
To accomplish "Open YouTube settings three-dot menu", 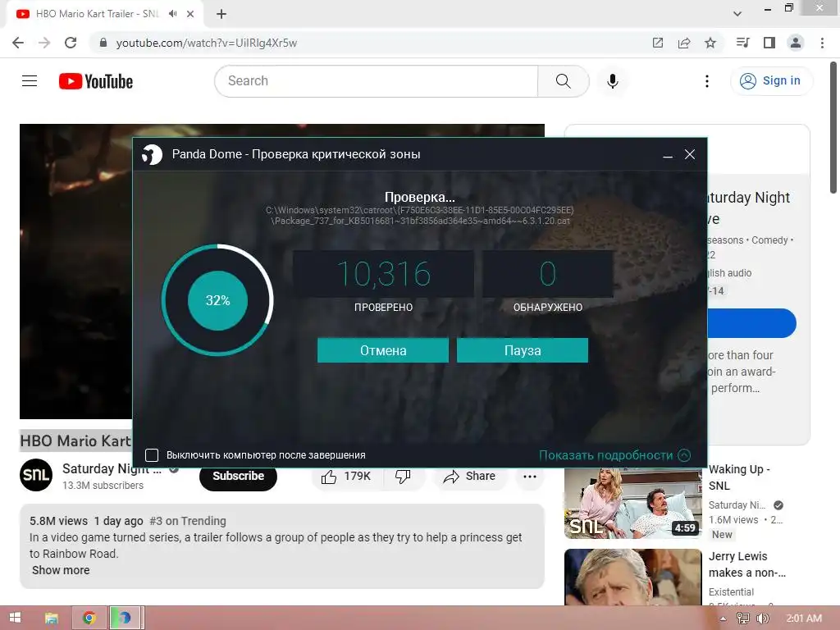I will pos(707,81).
